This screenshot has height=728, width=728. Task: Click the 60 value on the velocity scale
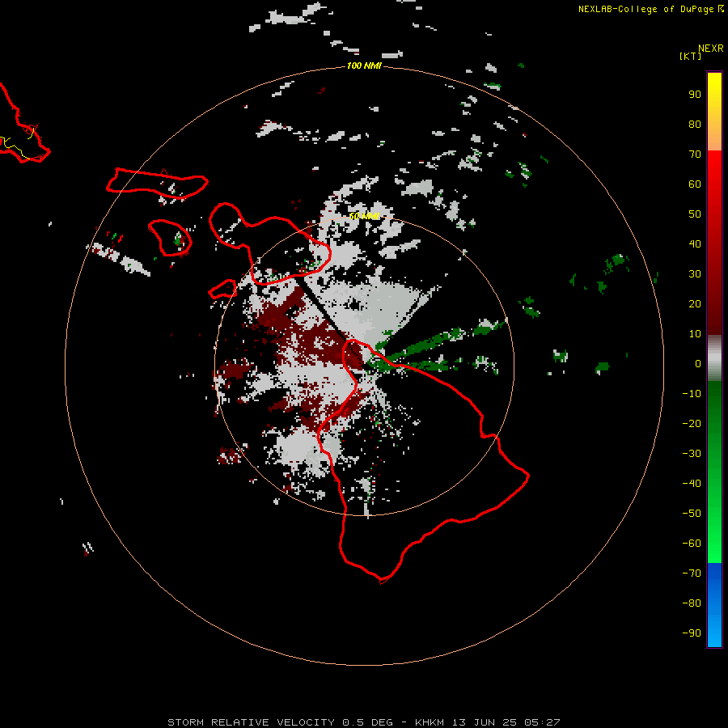(695, 184)
